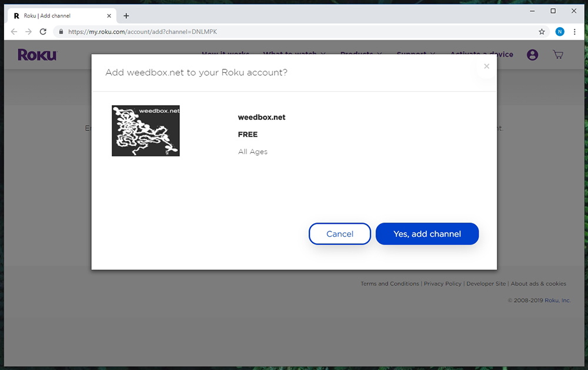Click the FREE price label
The height and width of the screenshot is (370, 588).
point(248,134)
